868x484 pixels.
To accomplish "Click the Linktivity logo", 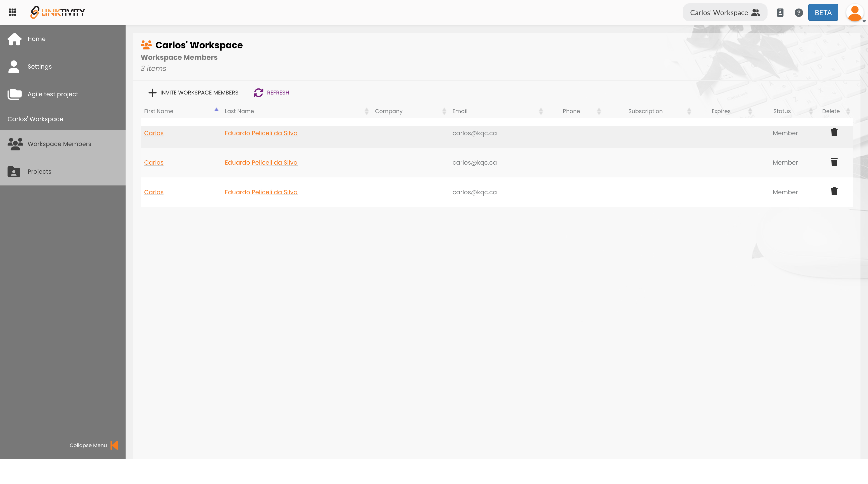I will coord(58,13).
